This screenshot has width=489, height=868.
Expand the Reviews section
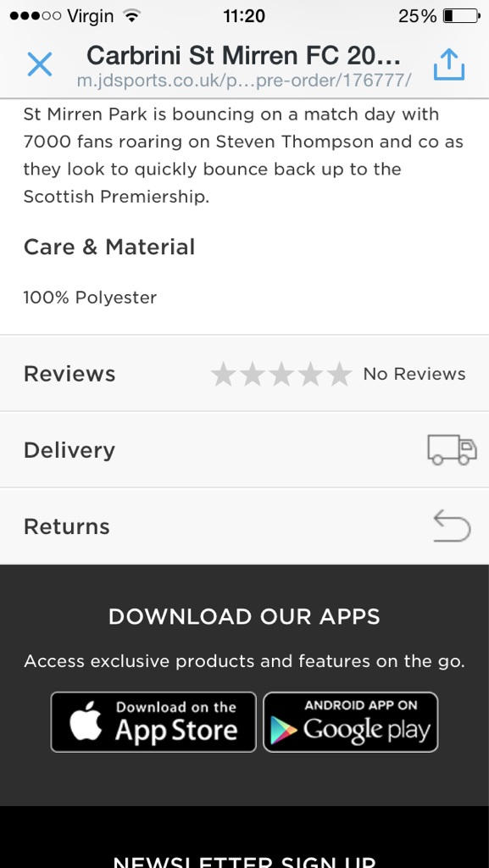244,374
